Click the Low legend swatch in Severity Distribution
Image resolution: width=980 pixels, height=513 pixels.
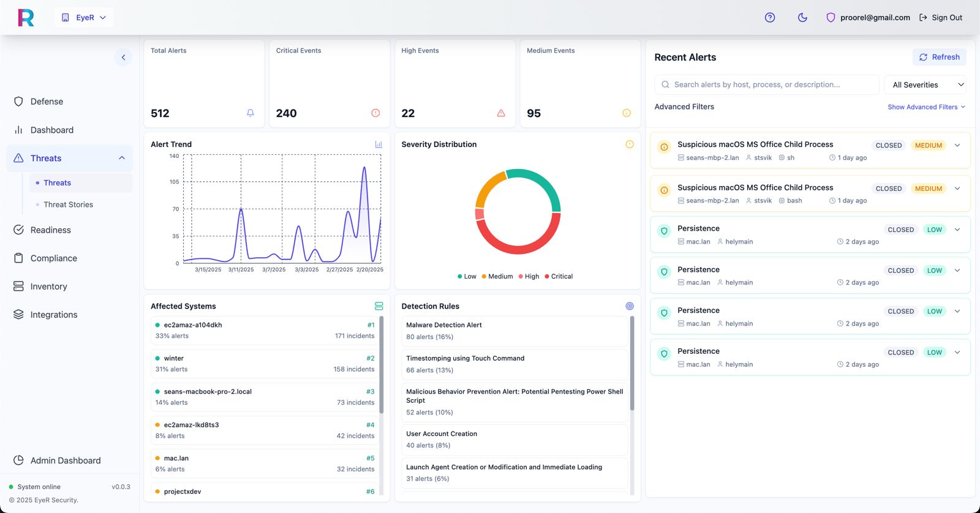point(460,277)
